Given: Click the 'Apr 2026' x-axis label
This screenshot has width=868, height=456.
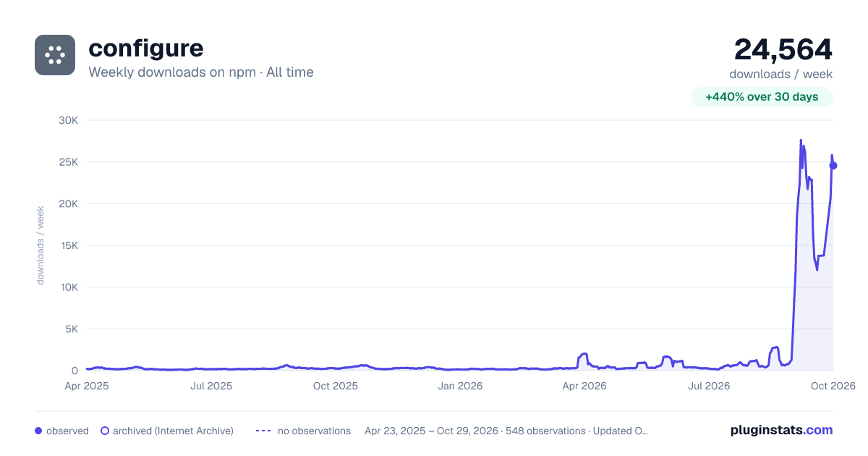Looking at the screenshot, I should (x=584, y=386).
